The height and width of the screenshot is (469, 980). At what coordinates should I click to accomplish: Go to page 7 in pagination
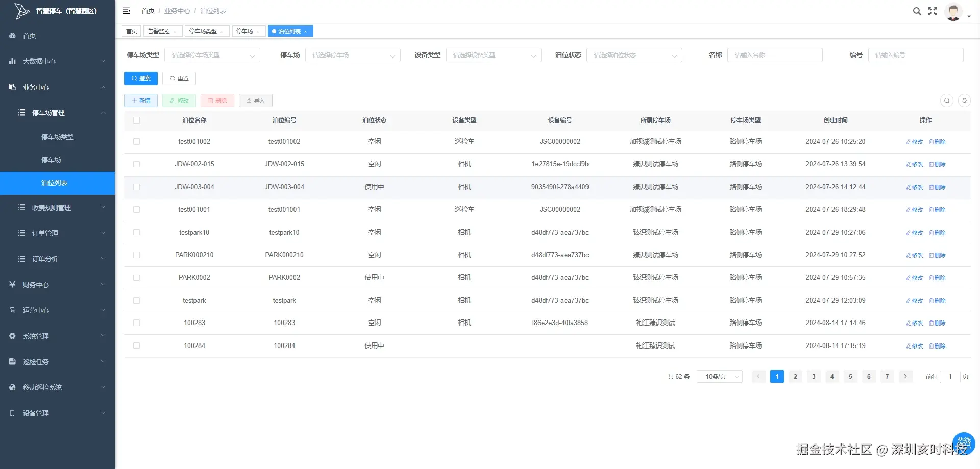[887, 377]
